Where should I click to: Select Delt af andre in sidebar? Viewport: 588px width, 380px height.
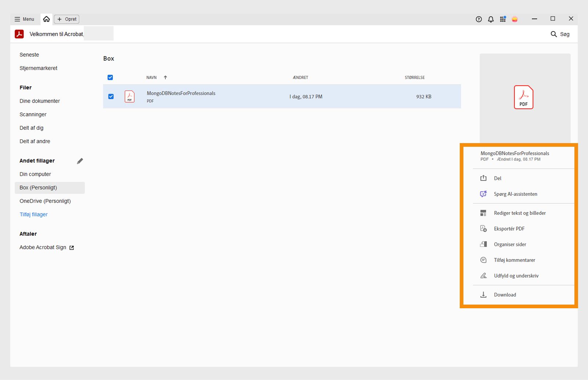(35, 141)
